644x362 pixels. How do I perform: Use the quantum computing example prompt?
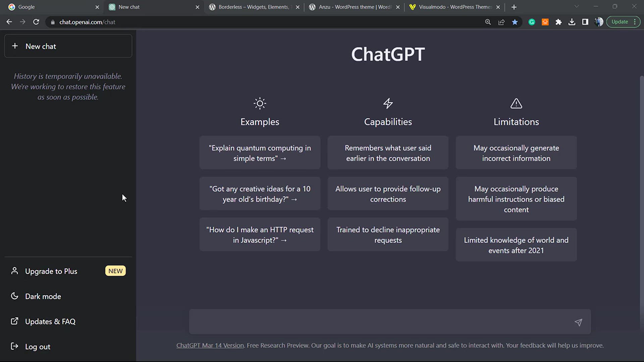(260, 153)
